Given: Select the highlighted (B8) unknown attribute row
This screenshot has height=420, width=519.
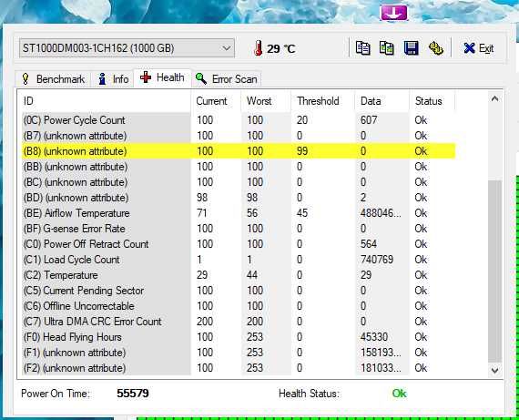Looking at the screenshot, I should point(239,151).
